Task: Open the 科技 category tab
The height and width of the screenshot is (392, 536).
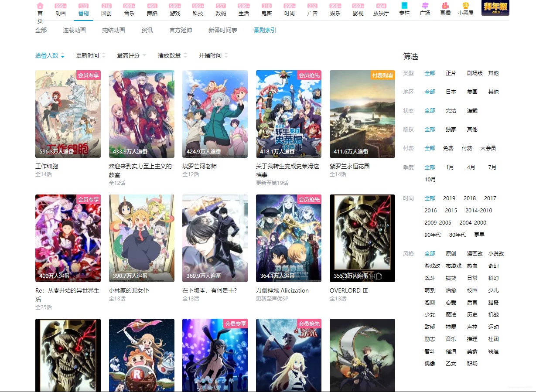Action: tap(198, 13)
